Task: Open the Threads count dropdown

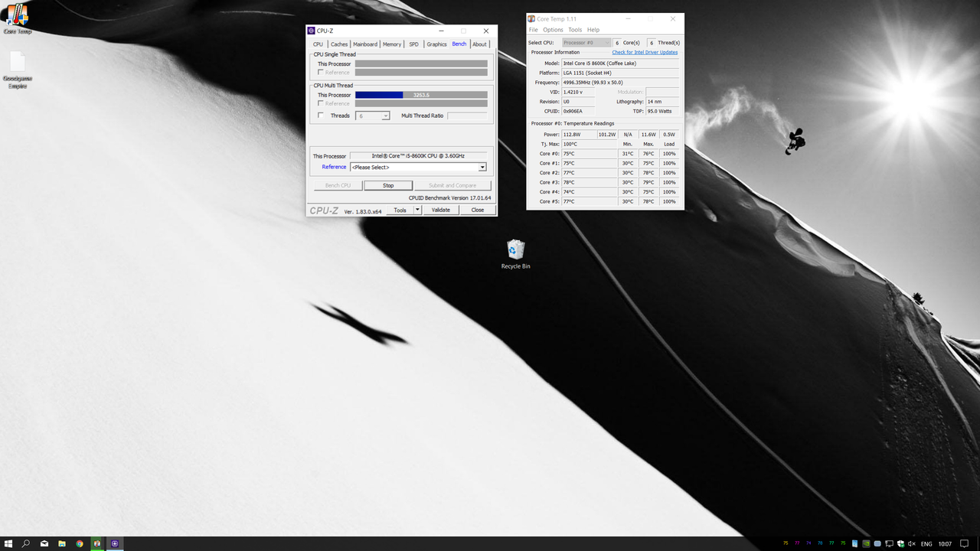Action: click(x=374, y=116)
